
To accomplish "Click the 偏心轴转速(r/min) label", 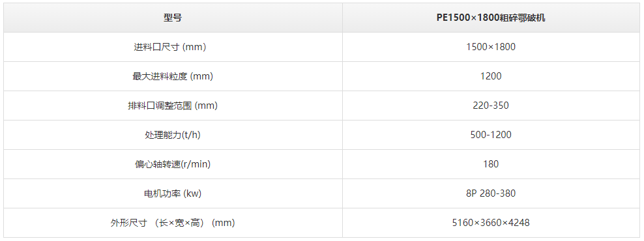I will (x=173, y=164).
